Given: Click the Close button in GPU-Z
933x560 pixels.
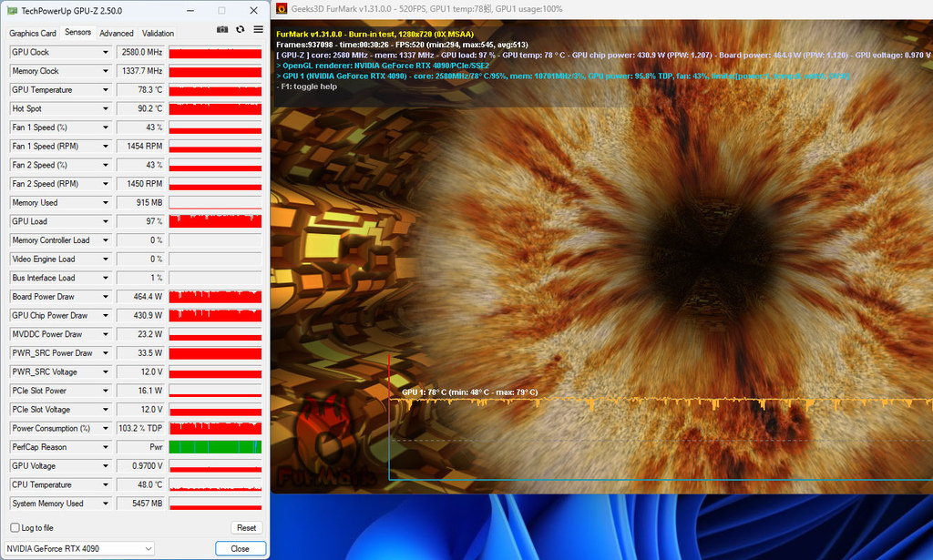Looking at the screenshot, I should coord(241,549).
